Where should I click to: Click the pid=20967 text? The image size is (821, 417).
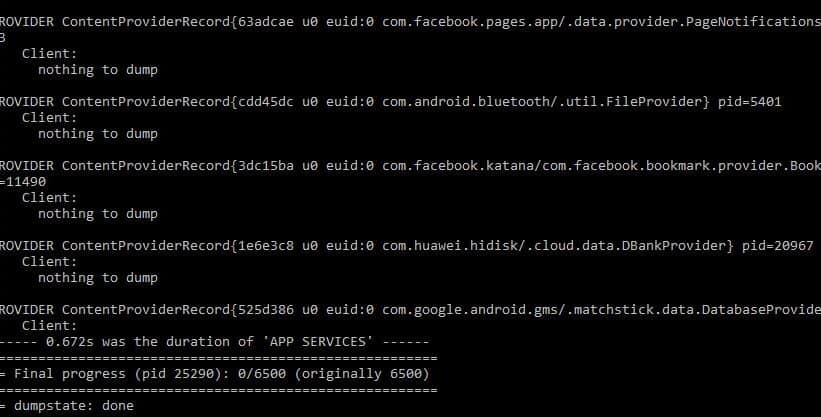[x=778, y=245]
